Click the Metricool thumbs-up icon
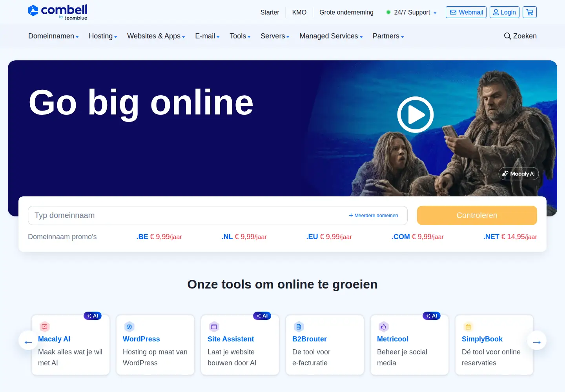Screen dimensions: 565x392 click(x=383, y=327)
